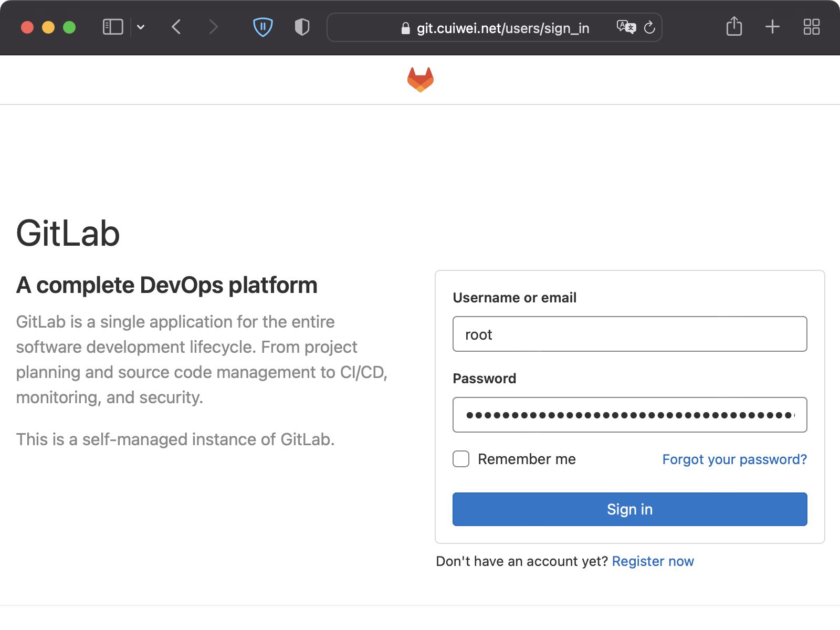Screen dimensions: 840x630
Task: Click the lock icon in address bar
Action: [405, 28]
